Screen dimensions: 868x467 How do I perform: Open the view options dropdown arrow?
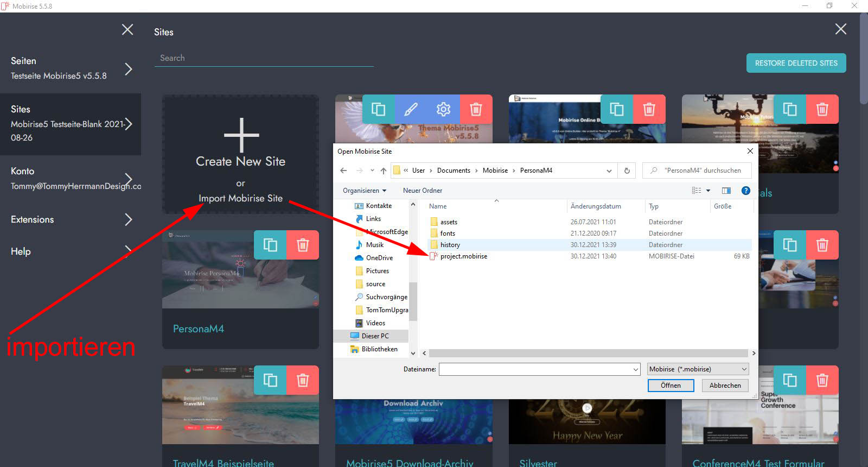[708, 191]
